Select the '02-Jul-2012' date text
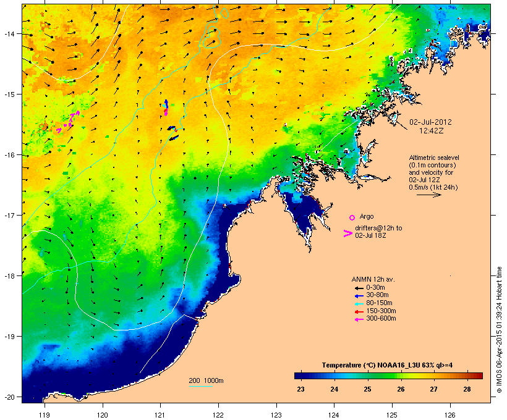The image size is (507, 420). pyautogui.click(x=430, y=122)
